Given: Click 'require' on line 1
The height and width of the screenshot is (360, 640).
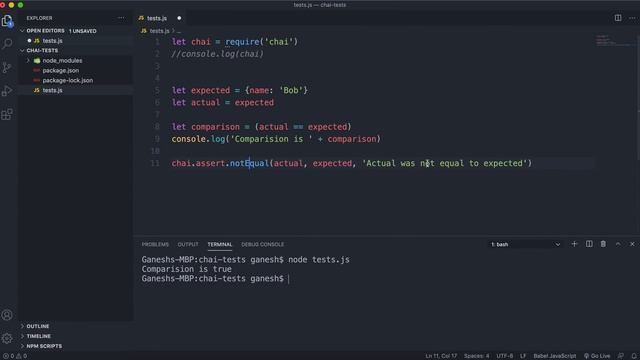Looking at the screenshot, I should [x=242, y=42].
